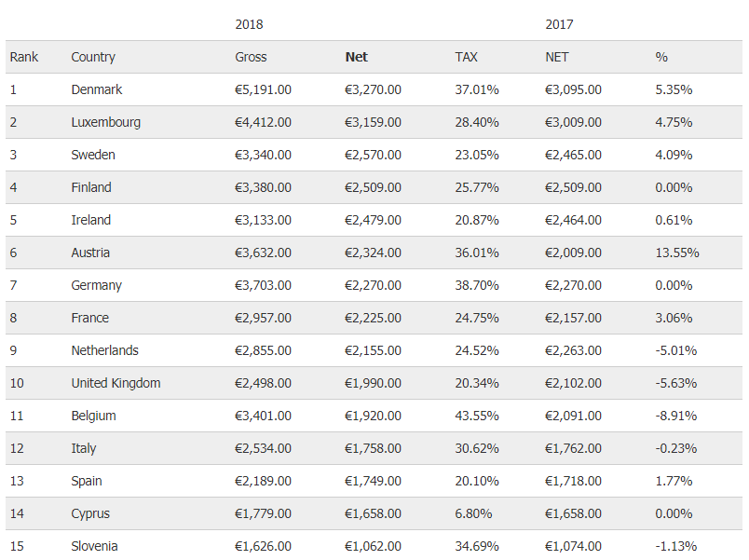This screenshot has height=560, width=749.
Task: Click the bold Net column header
Action: click(x=357, y=57)
